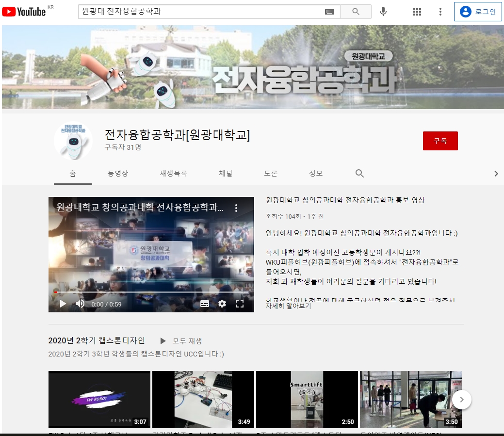Switch to the 동영상 tab
504x436 pixels.
pos(118,174)
